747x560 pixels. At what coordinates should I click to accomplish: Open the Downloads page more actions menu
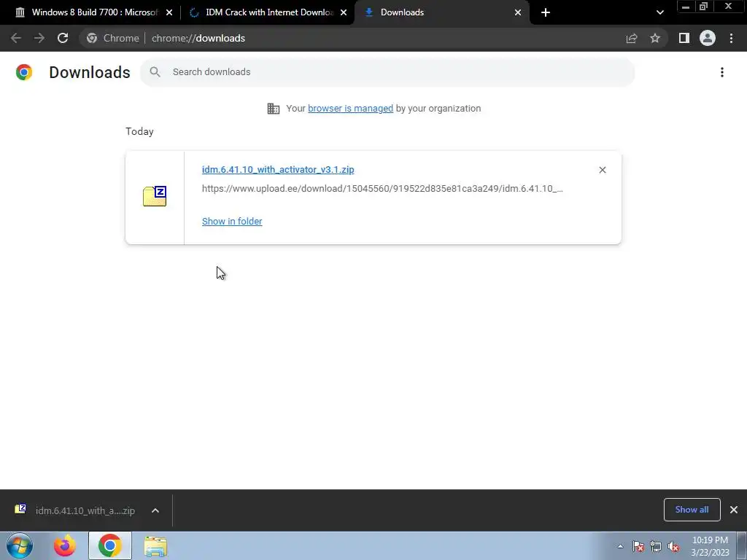tap(722, 72)
